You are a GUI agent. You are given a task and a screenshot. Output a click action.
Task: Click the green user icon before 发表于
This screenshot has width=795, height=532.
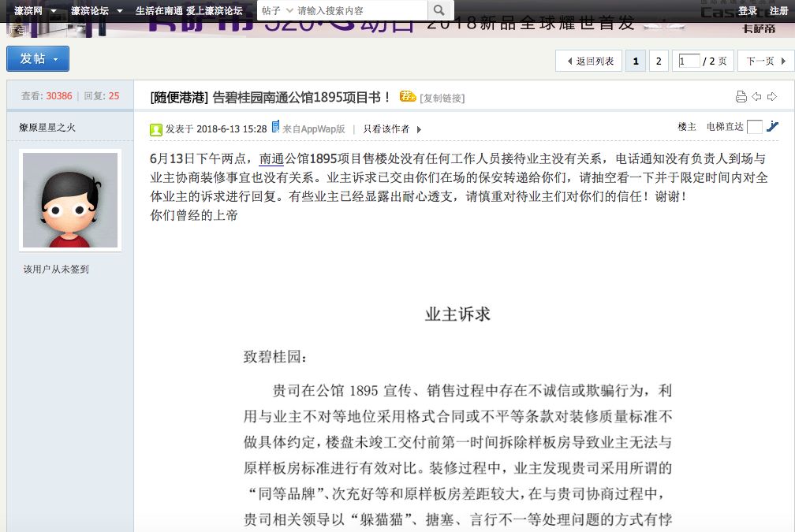tap(155, 130)
